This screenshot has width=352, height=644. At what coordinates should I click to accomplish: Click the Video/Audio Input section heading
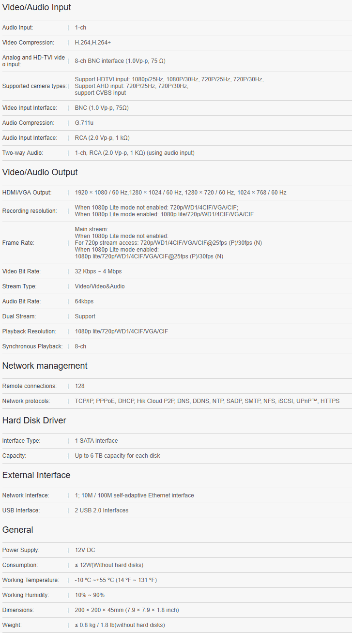[x=36, y=7]
